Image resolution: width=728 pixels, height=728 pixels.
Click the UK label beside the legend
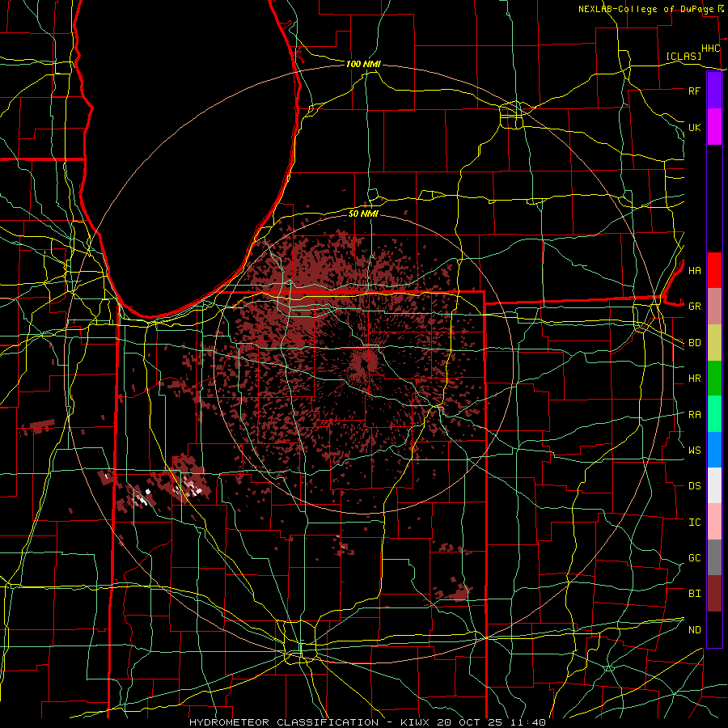click(694, 127)
